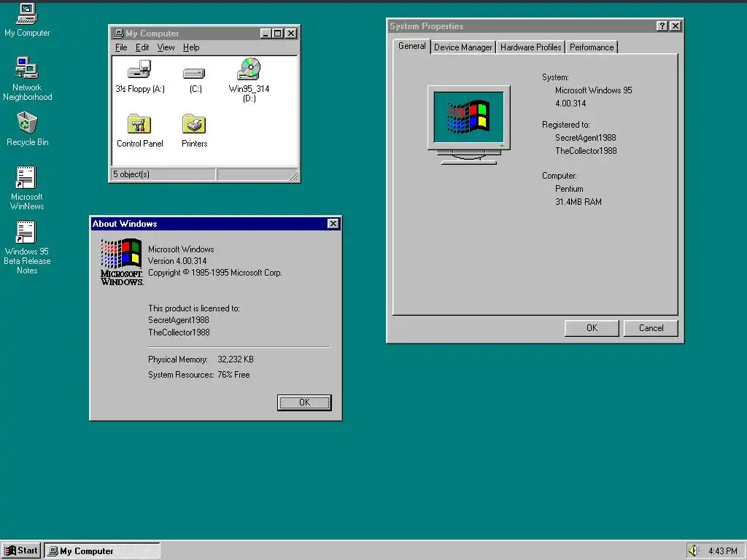Select the (C:) hard drive icon
This screenshot has width=747, height=560.
coord(195,79)
